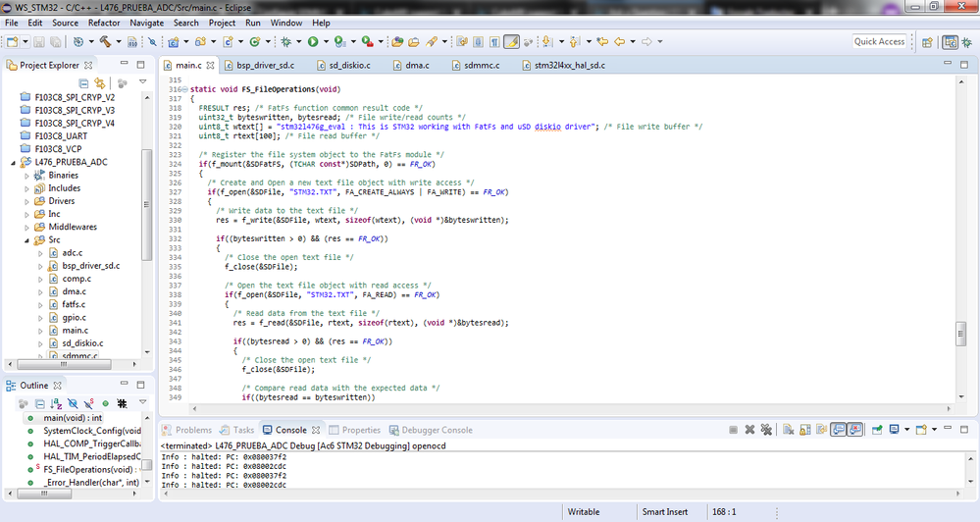The width and height of the screenshot is (980, 522).
Task: Switch to the sd_diskio.c editor tab
Action: 345,66
